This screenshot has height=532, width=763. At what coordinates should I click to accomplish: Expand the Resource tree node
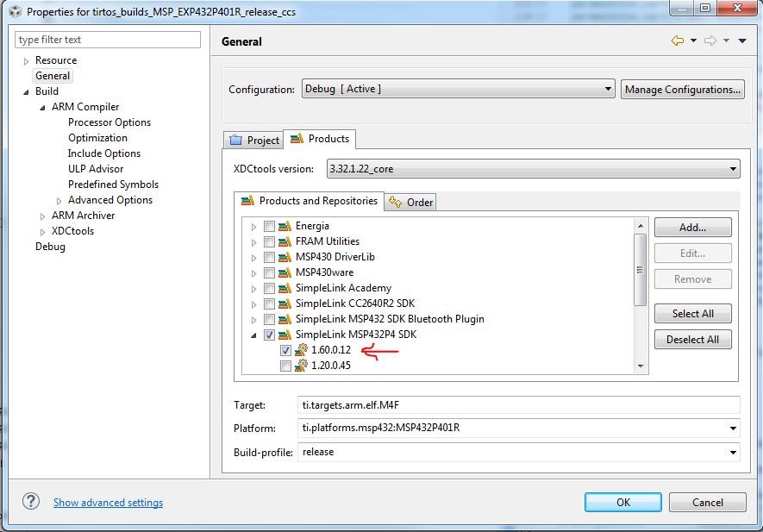click(26, 61)
